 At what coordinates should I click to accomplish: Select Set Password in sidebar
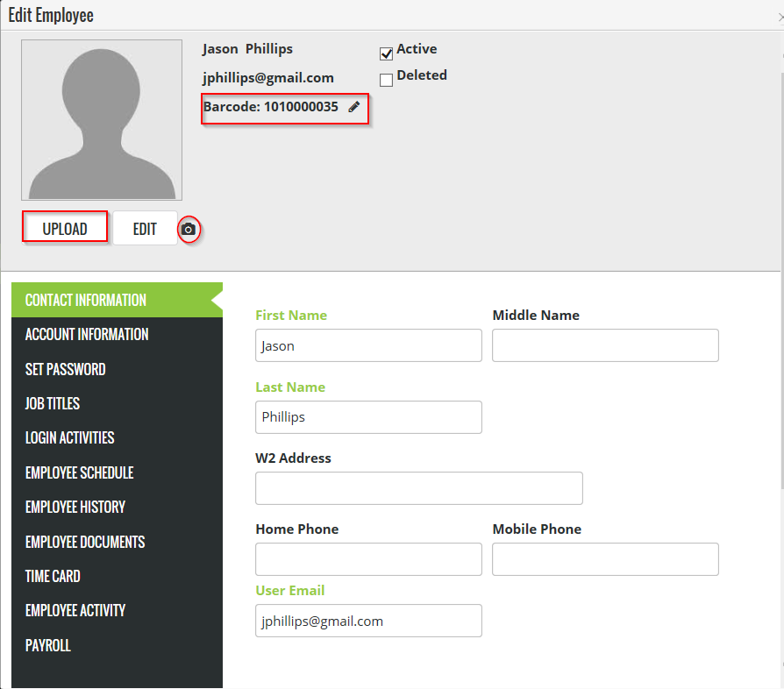click(65, 369)
